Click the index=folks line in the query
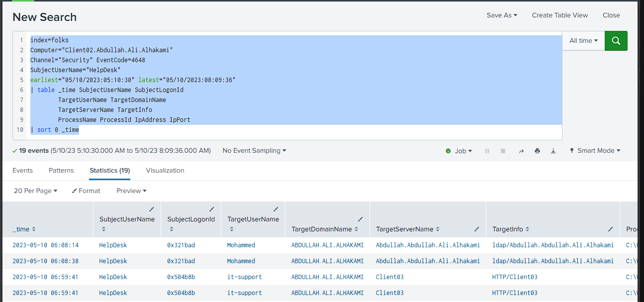 coord(49,40)
